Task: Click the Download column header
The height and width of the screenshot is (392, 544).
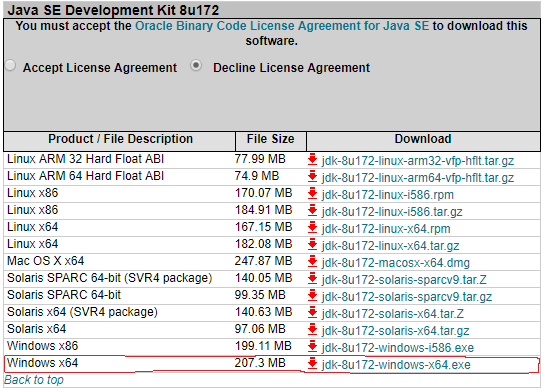Action: pos(423,139)
